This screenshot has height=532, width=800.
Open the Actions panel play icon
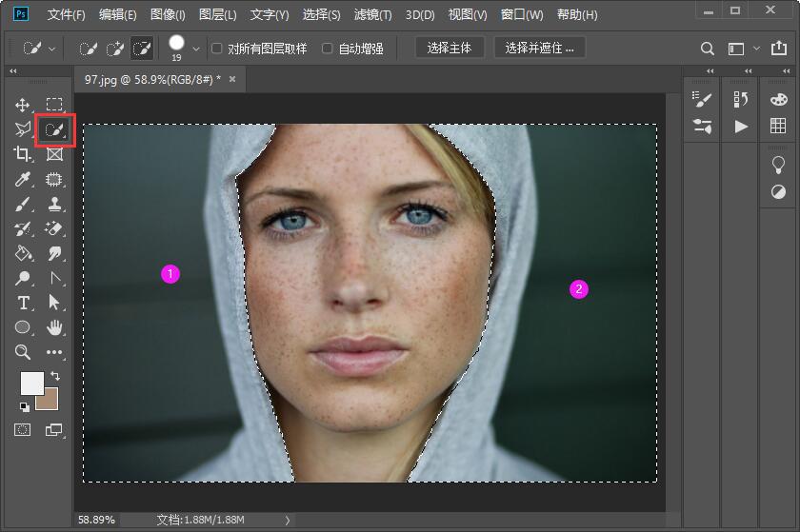pyautogui.click(x=741, y=127)
